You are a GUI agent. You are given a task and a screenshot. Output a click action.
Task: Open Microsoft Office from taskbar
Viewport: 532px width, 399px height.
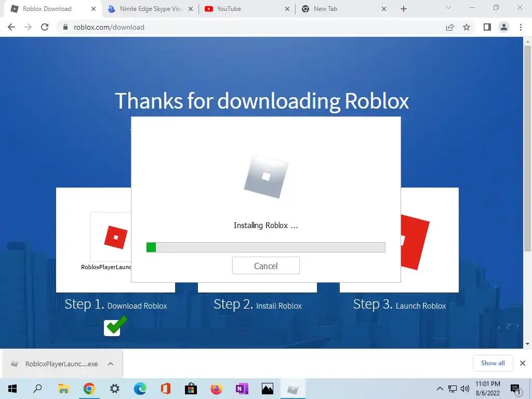tap(166, 389)
